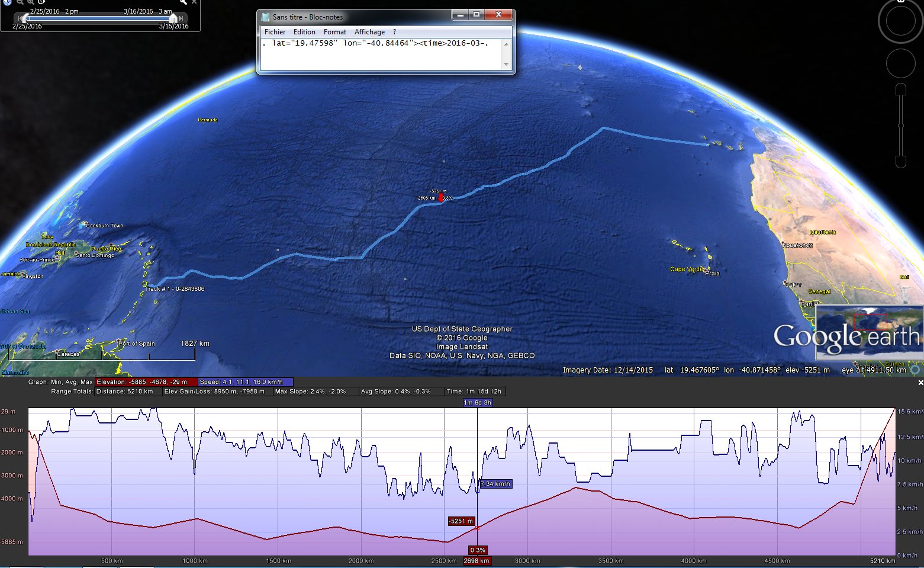Click the Time: 1m 15d 12h total
Screen dimensions: 924x568
point(475,391)
